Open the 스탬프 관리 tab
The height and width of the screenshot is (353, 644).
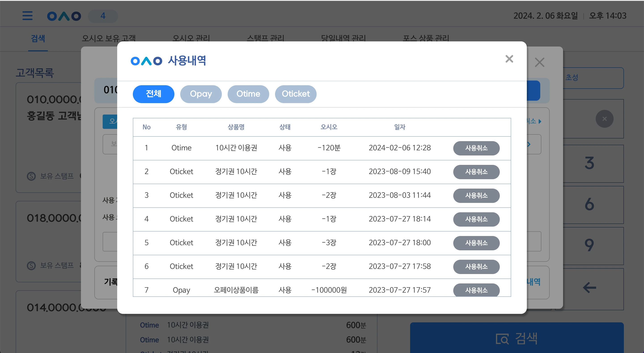(x=265, y=38)
